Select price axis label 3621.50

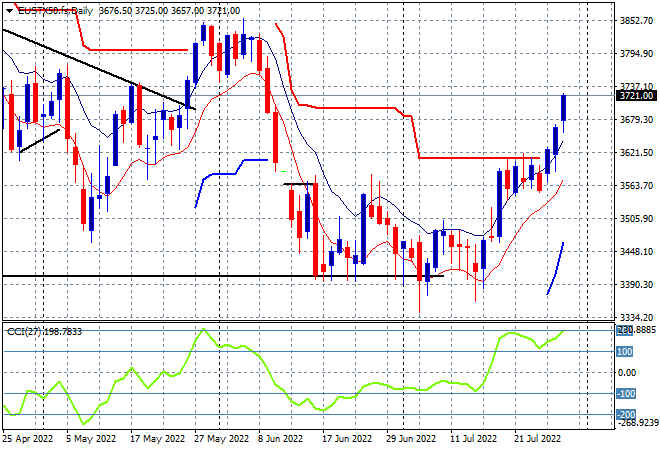636,152
